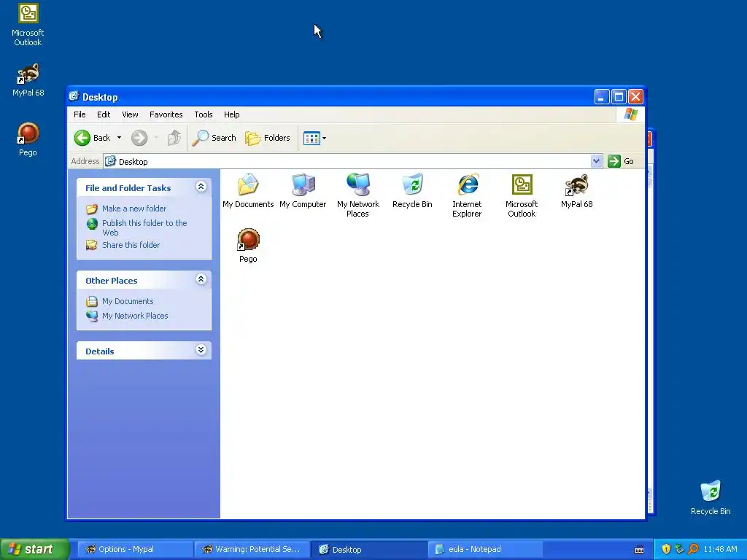Open the Edit menu

coord(104,114)
